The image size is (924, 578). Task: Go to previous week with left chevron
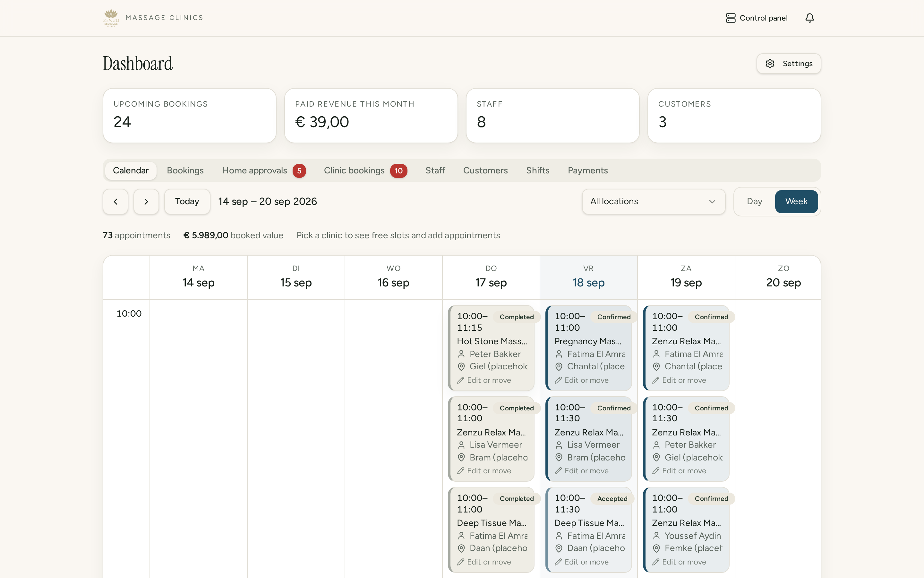[115, 201]
